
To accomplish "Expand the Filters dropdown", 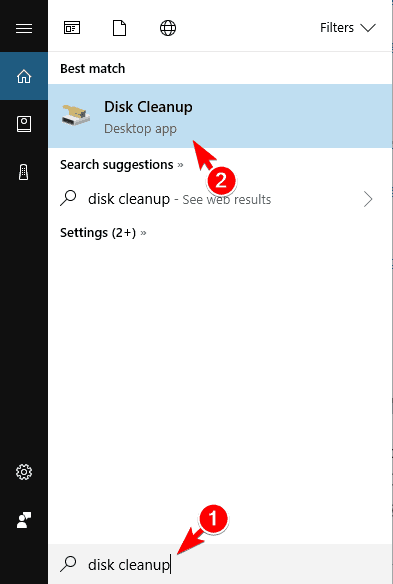I will coord(348,28).
